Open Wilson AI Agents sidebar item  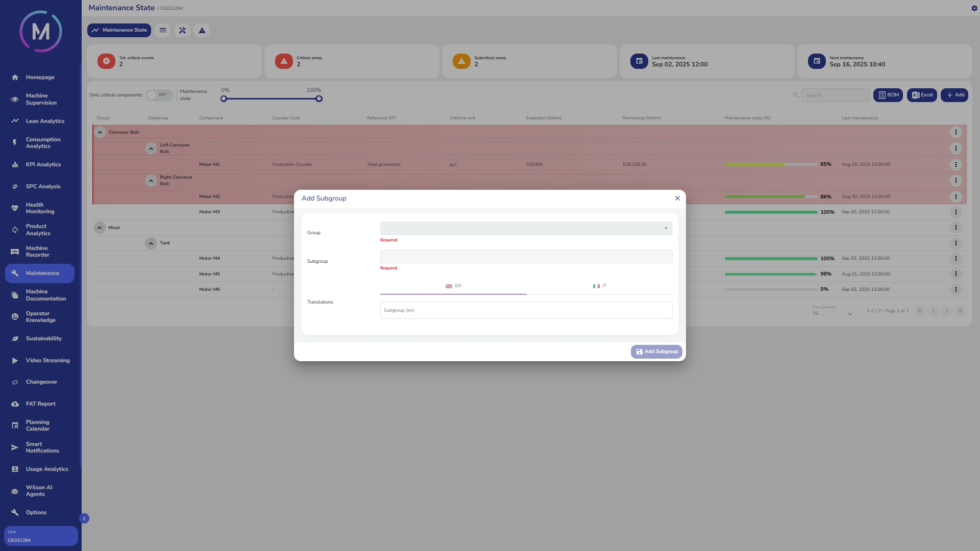(39, 491)
